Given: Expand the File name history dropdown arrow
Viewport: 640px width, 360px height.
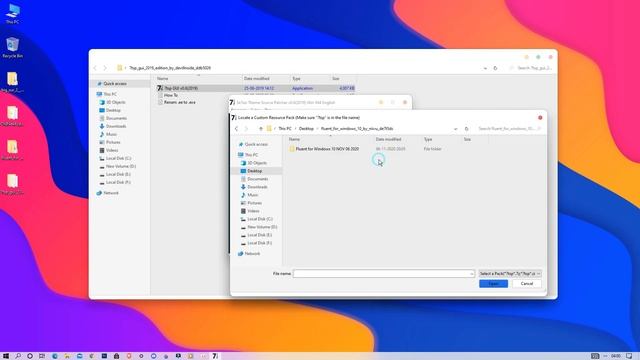Looking at the screenshot, I should tap(471, 273).
